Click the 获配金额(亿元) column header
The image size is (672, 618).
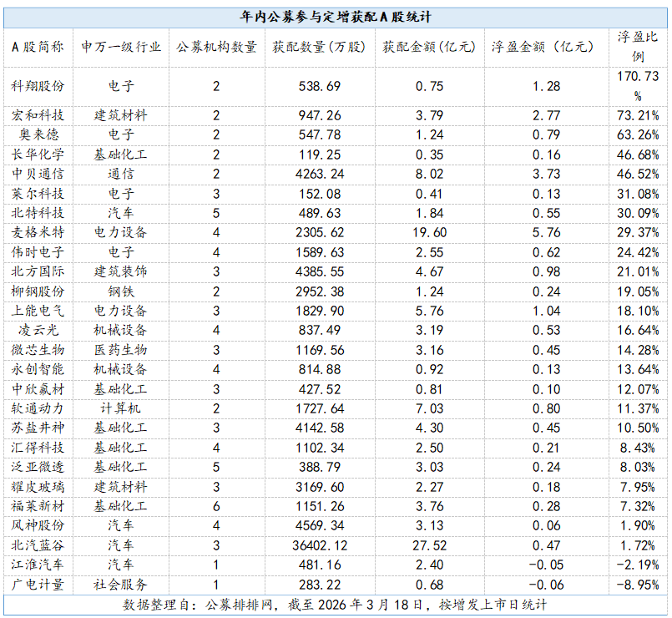click(428, 48)
